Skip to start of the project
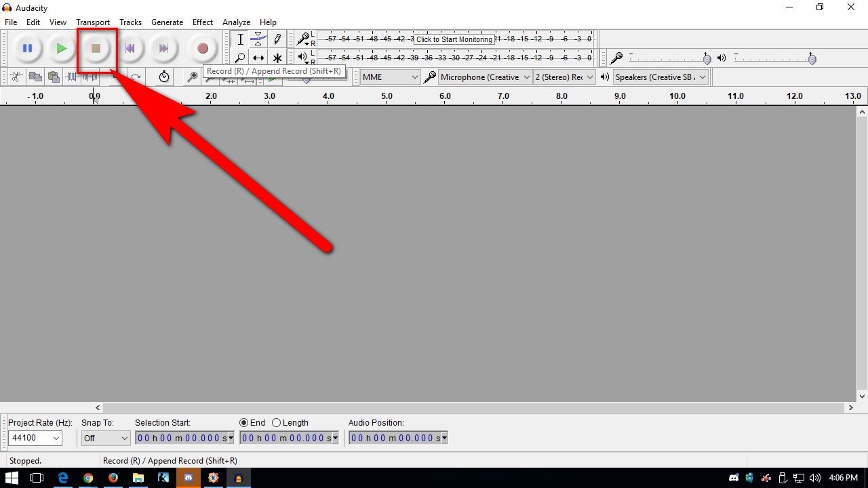This screenshot has width=868, height=488. click(130, 48)
